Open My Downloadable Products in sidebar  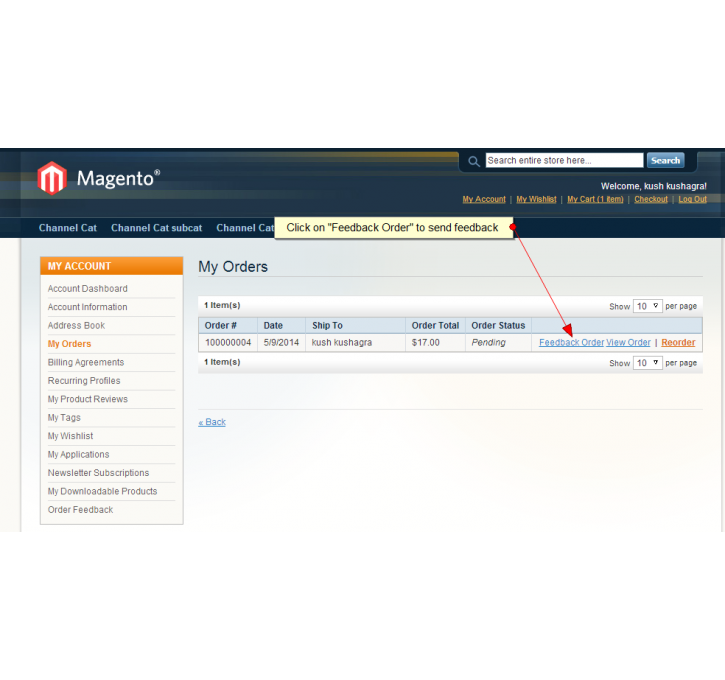tap(103, 491)
